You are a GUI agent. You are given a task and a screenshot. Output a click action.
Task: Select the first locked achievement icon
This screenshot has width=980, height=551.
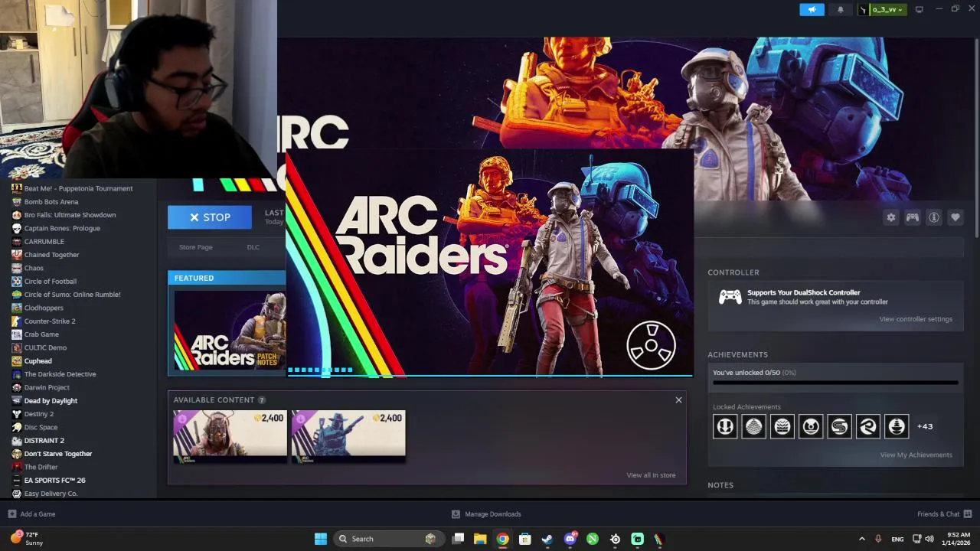725,426
